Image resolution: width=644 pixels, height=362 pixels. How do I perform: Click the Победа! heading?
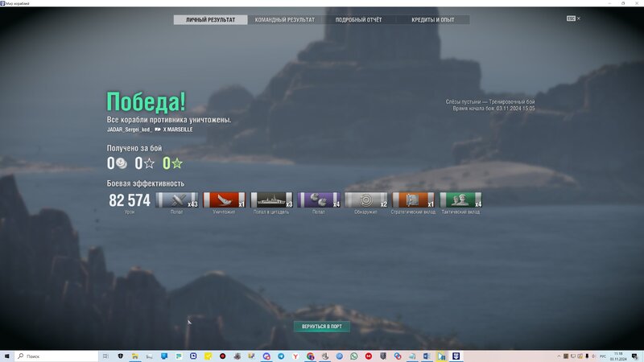tap(147, 101)
